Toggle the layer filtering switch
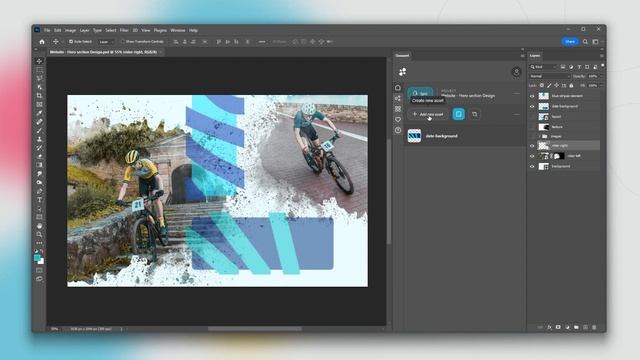 [603, 66]
